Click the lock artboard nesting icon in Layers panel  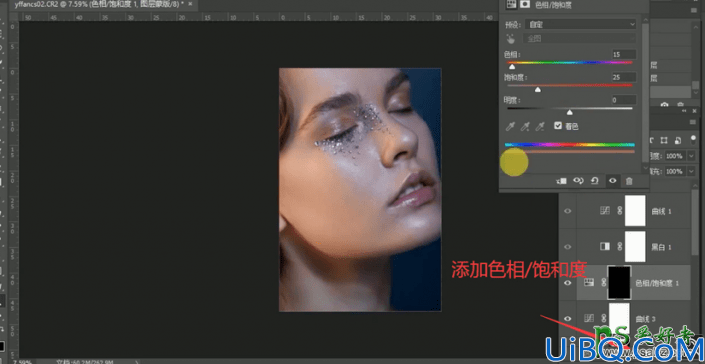664,141
